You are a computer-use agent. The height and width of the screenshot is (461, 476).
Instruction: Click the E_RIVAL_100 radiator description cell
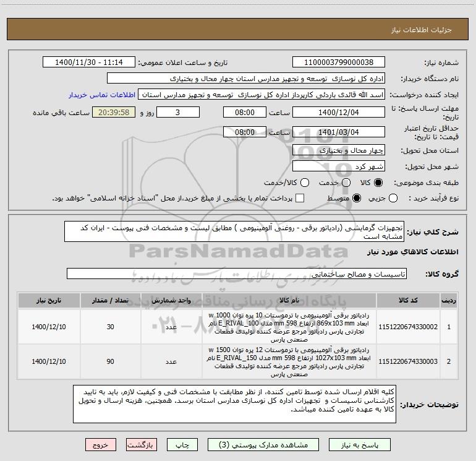coord(289,327)
